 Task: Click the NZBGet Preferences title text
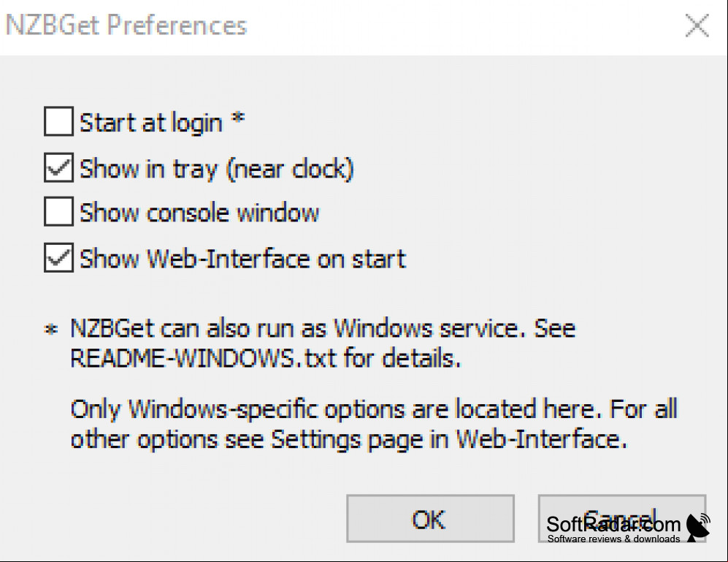point(126,25)
